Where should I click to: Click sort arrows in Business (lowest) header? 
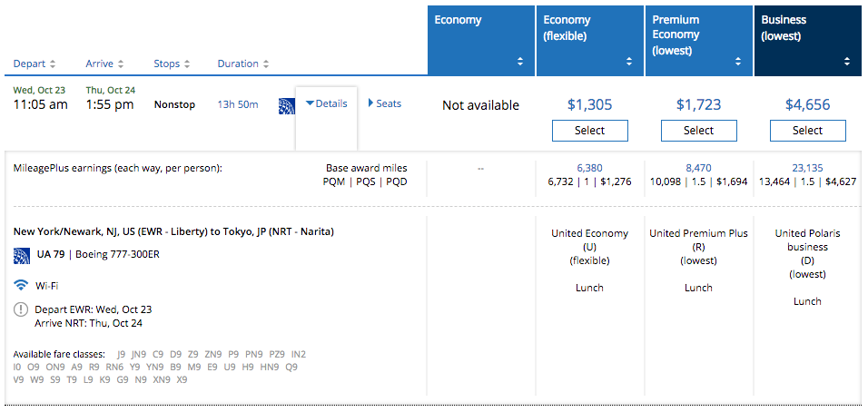click(x=846, y=62)
